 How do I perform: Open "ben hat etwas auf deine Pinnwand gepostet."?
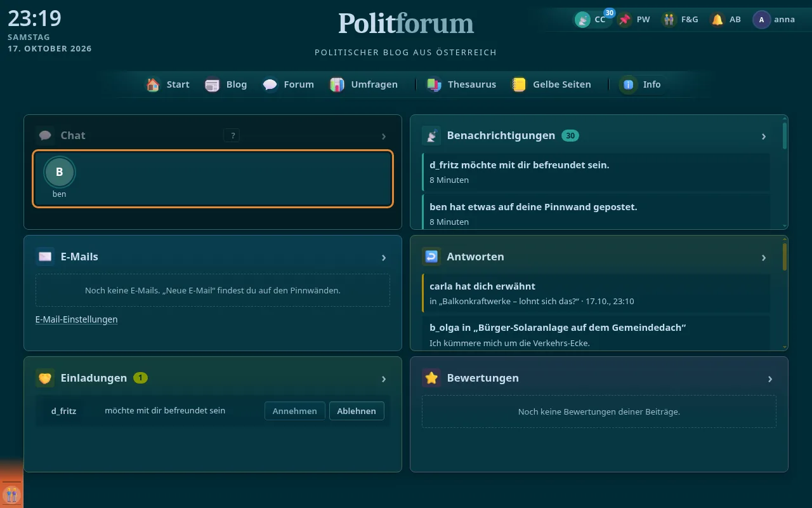(596, 212)
